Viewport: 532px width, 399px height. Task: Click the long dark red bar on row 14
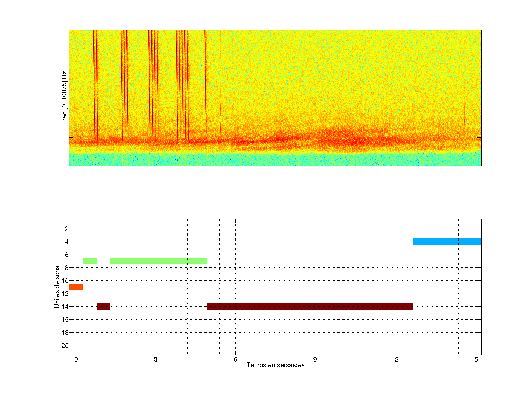coord(309,306)
